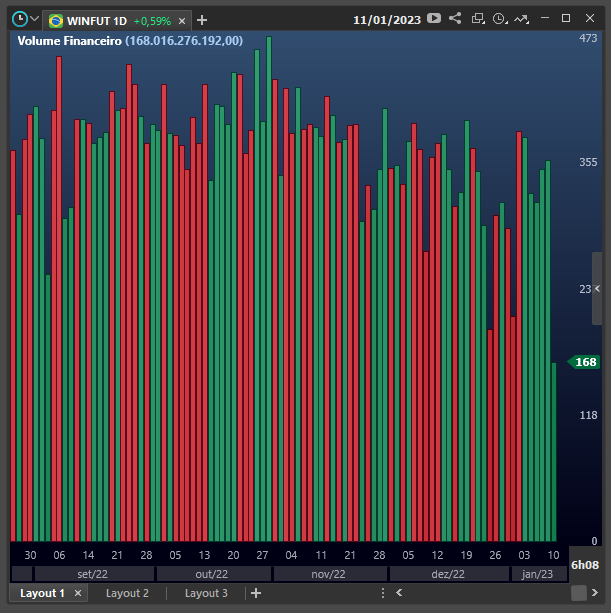Select the set/22 month segment
Image resolution: width=611 pixels, height=613 pixels.
point(94,574)
